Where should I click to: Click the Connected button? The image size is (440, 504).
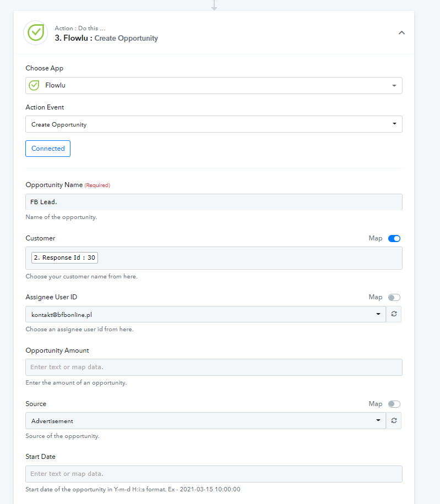(x=48, y=149)
